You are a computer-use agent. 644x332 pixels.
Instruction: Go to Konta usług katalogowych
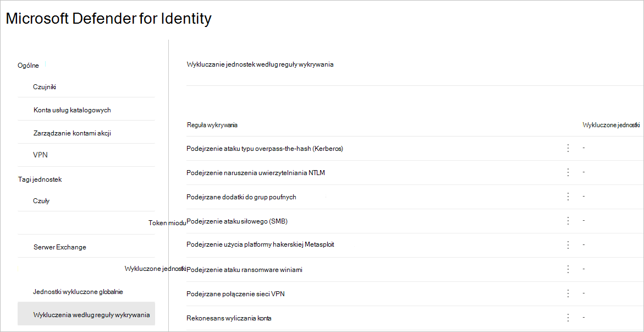pos(72,110)
